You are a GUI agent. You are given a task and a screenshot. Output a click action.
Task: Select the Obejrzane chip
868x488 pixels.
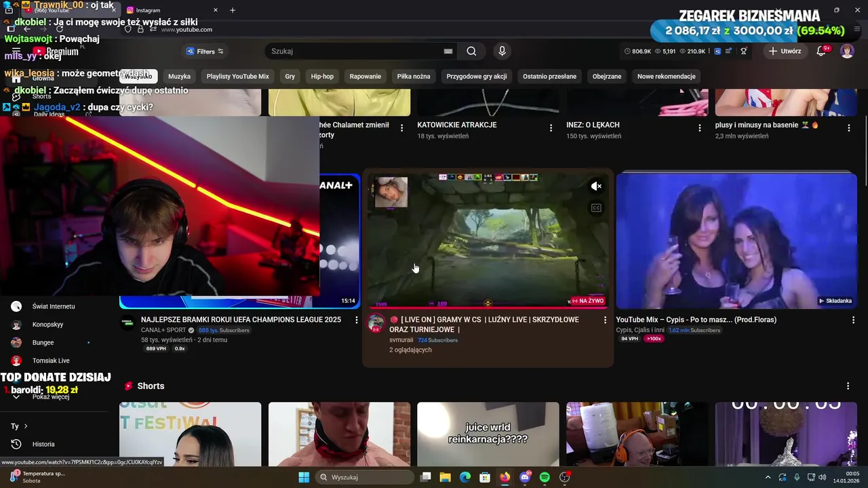point(607,77)
